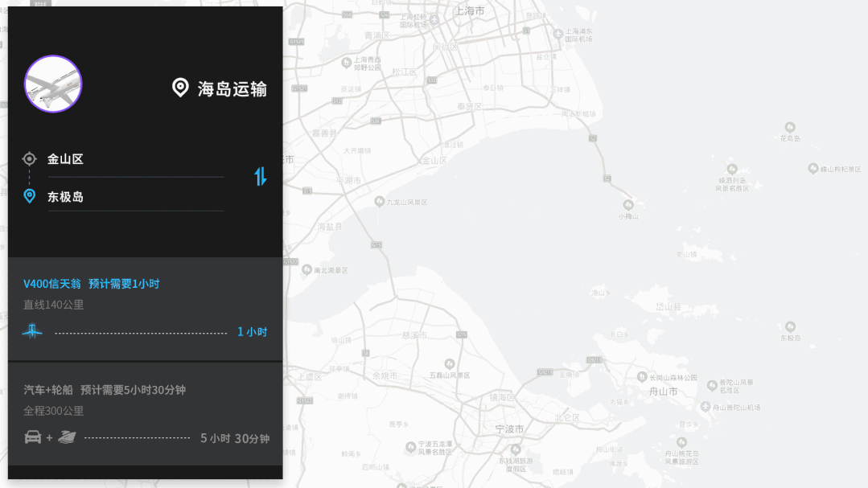Choose the 汽车+轮船 route option
This screenshot has width=868, height=488.
click(x=145, y=413)
